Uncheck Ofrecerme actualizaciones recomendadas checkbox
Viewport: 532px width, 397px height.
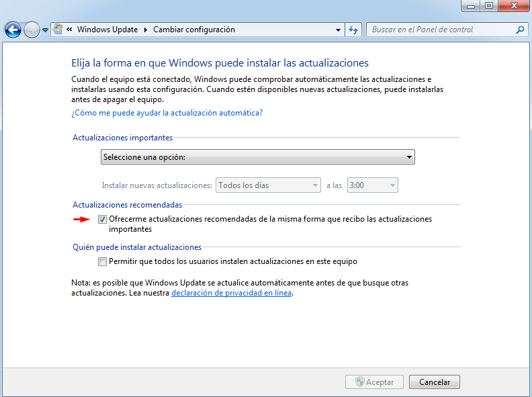click(x=102, y=219)
